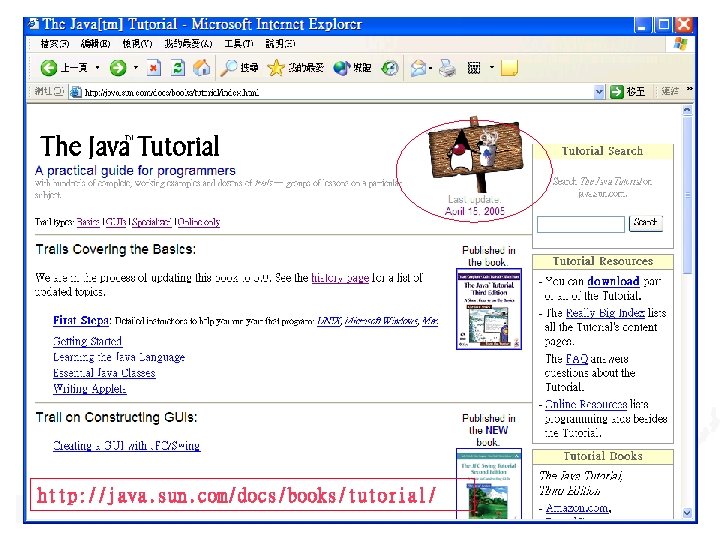Open the history page link

pyautogui.click(x=340, y=278)
